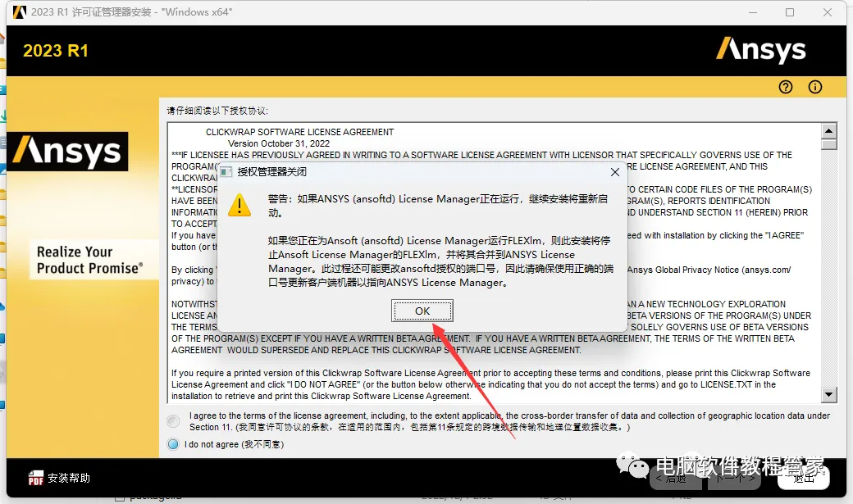Screen dimensions: 853x504
Task: Close the installer window
Action: tap(828, 12)
